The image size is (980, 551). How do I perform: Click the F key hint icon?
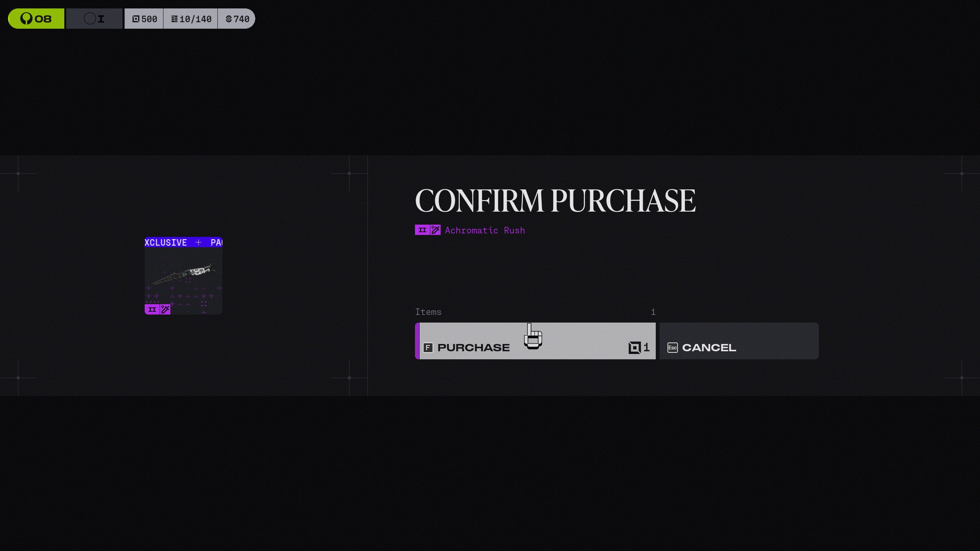click(428, 348)
